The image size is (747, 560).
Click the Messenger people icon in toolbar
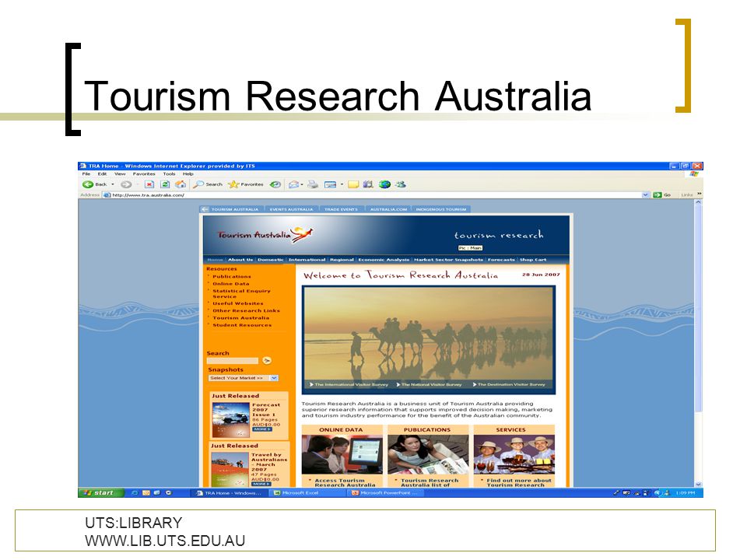pyautogui.click(x=401, y=184)
